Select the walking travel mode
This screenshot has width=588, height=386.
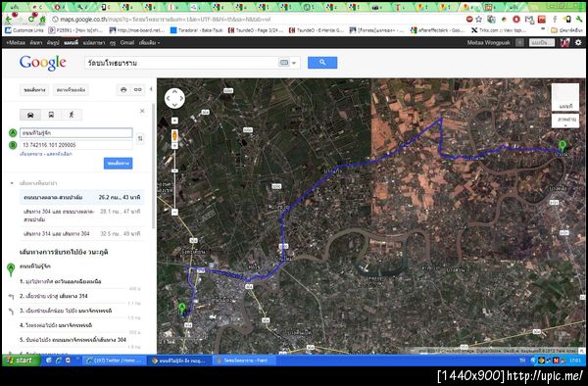72,115
